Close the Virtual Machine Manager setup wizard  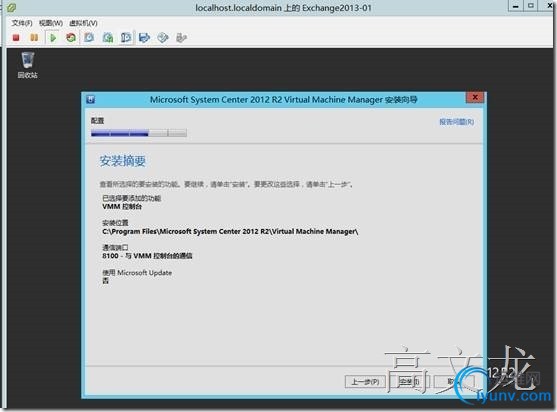[475, 97]
